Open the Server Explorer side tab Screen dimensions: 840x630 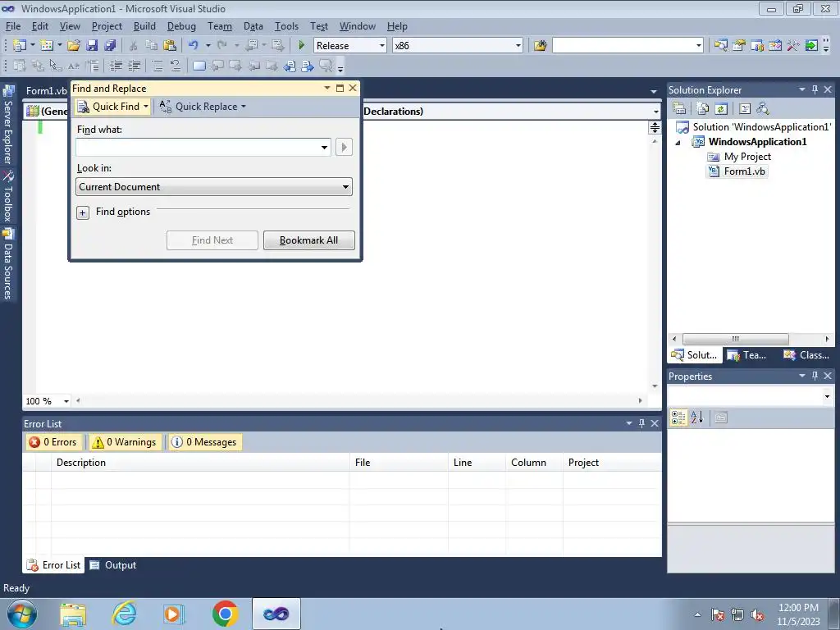[x=8, y=125]
